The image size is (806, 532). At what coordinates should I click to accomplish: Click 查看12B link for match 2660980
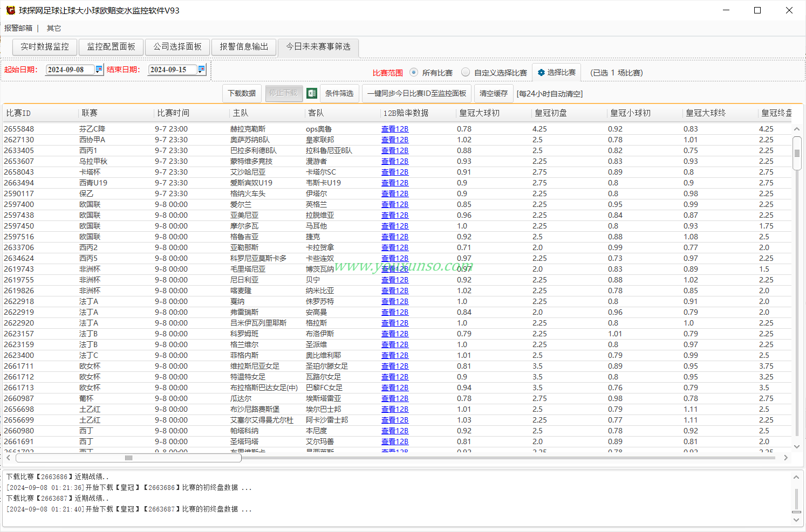395,431
